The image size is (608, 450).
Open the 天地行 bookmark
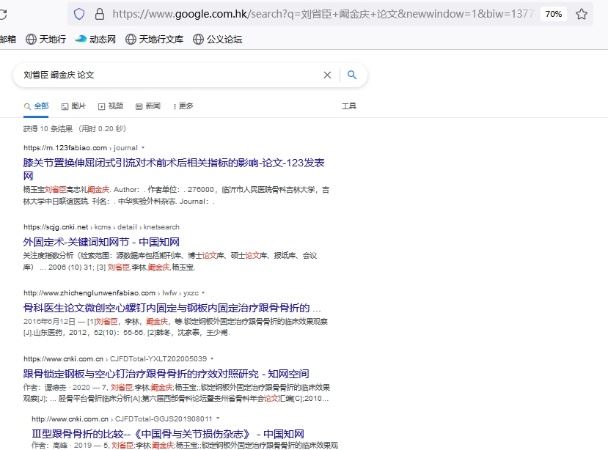[47, 39]
